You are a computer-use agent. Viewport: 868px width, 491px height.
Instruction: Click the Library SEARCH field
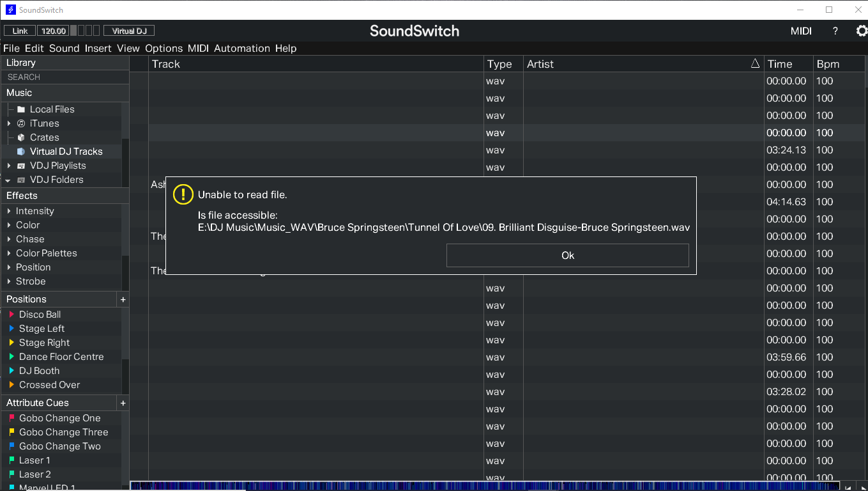click(x=64, y=77)
